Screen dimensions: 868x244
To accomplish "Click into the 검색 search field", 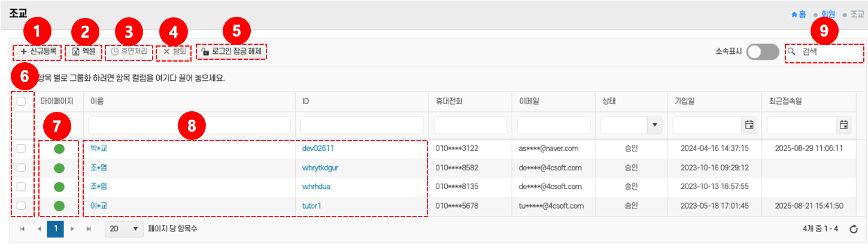I will point(829,52).
